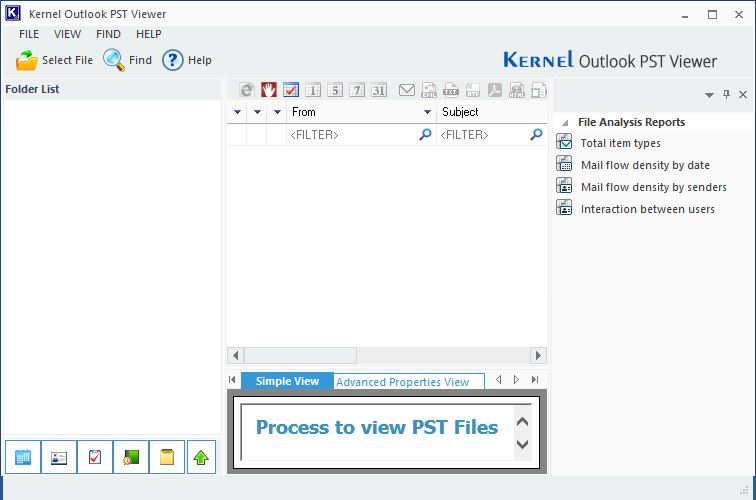Open the Journal green book button
The height and width of the screenshot is (500, 756).
[x=131, y=457]
